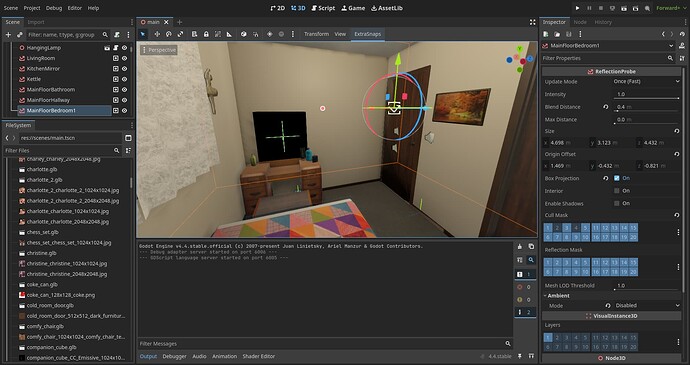Pause the running project
The image size is (690, 365).
pyautogui.click(x=589, y=8)
